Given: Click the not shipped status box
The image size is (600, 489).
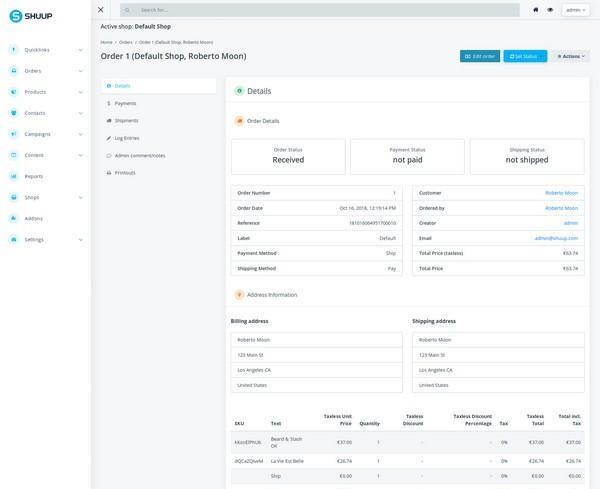Looking at the screenshot, I should coord(527,157).
